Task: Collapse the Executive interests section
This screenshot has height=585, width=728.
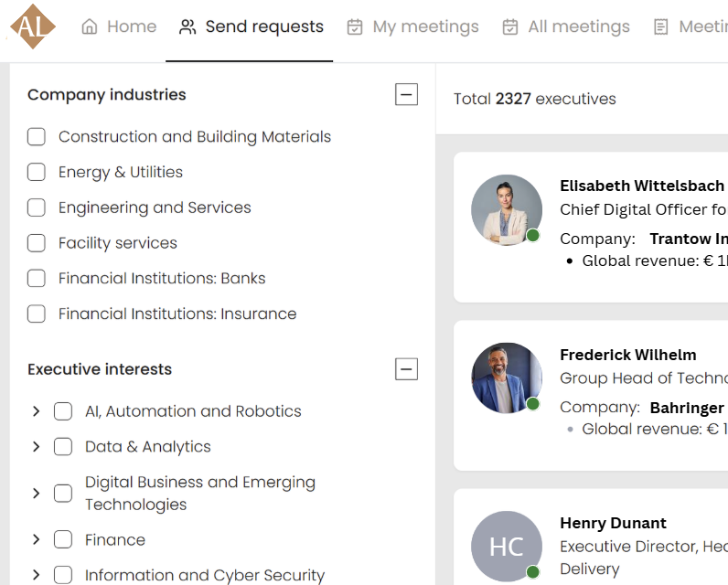Action: tap(406, 369)
